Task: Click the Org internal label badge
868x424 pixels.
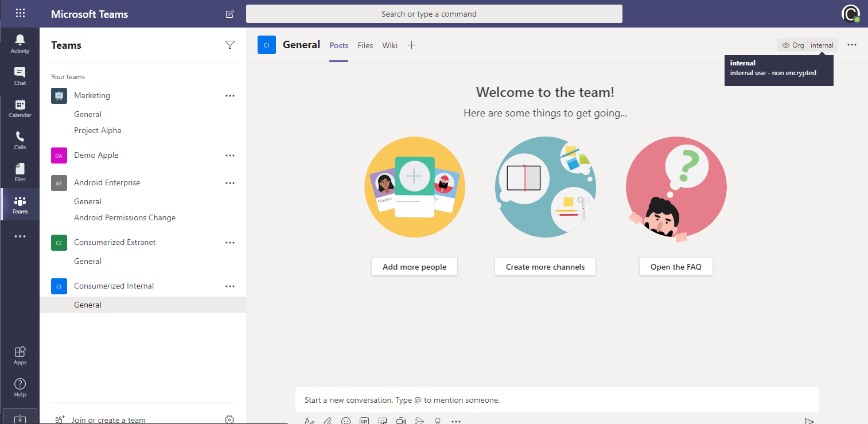Action: 808,45
